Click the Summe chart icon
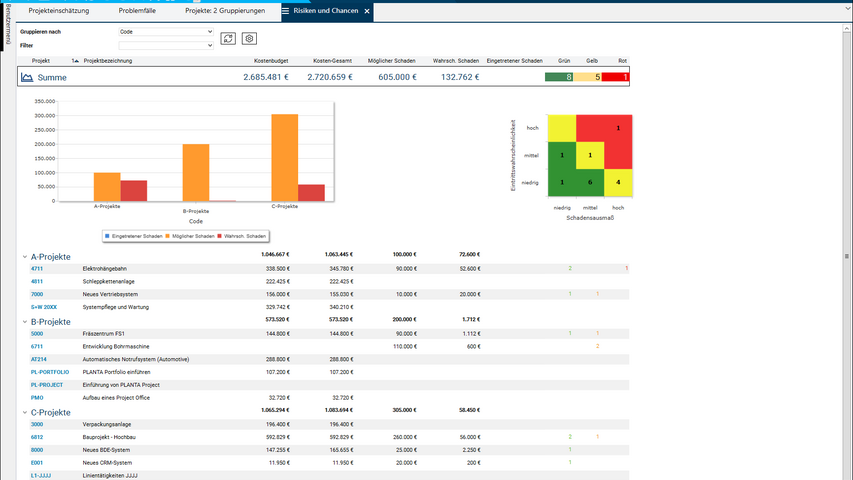The width and height of the screenshot is (853, 480). click(x=27, y=77)
